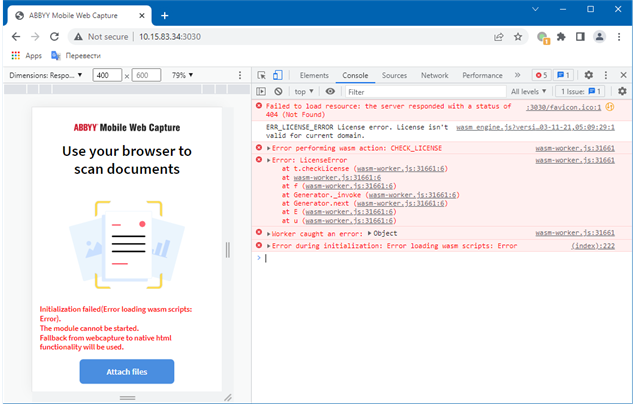
Task: Click the 5 errors counter badge
Action: pyautogui.click(x=541, y=75)
